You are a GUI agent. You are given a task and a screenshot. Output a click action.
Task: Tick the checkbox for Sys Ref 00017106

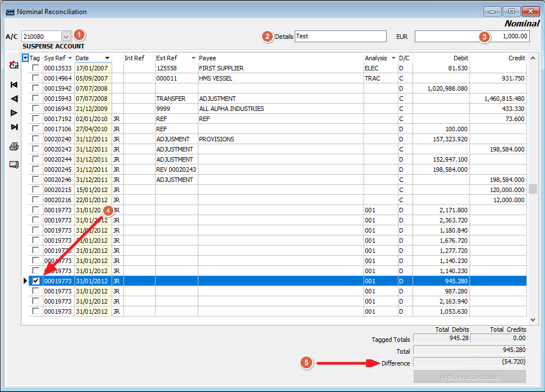(x=36, y=128)
